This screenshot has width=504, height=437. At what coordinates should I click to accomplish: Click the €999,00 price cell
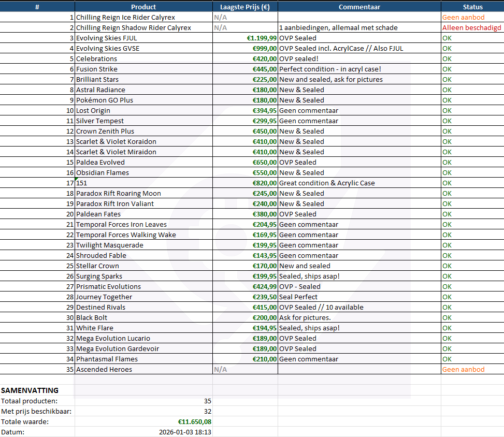(x=245, y=48)
